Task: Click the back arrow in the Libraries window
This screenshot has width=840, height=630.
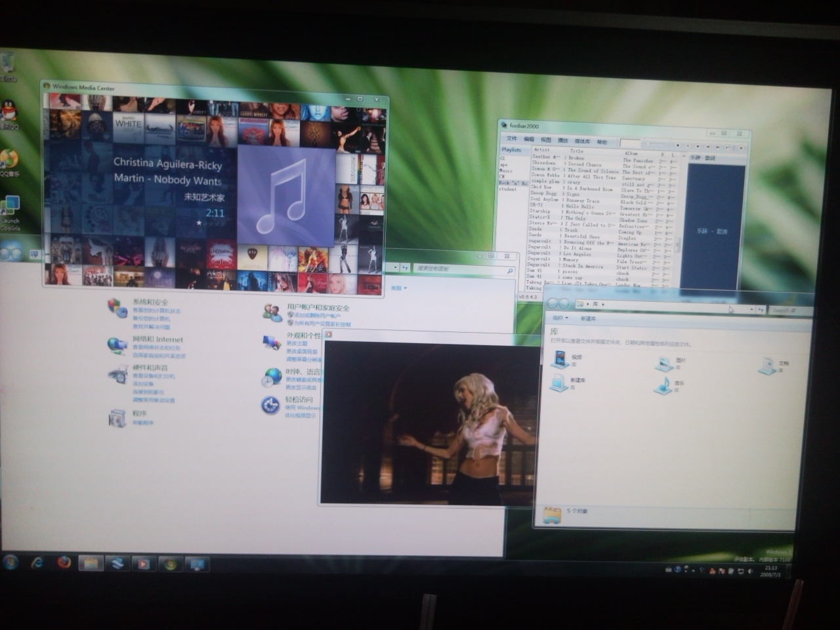Action: point(553,303)
